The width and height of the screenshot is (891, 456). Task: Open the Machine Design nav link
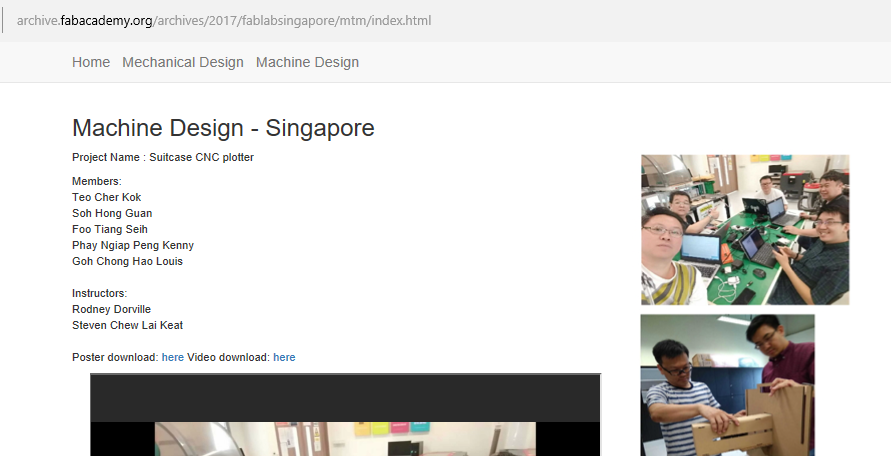coord(307,62)
